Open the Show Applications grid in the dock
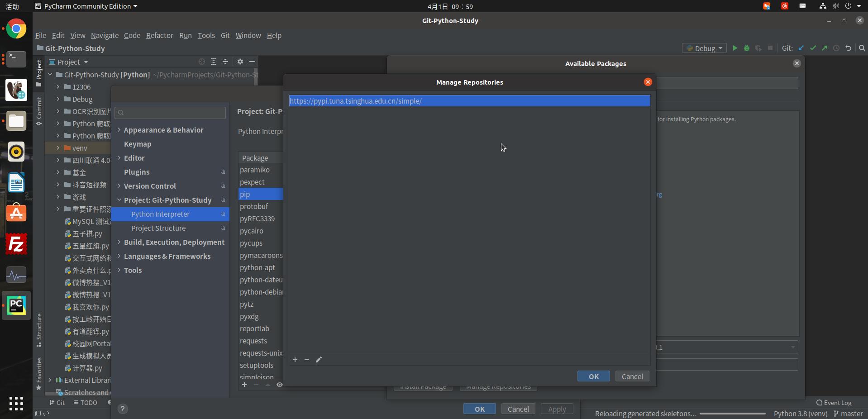 16,403
